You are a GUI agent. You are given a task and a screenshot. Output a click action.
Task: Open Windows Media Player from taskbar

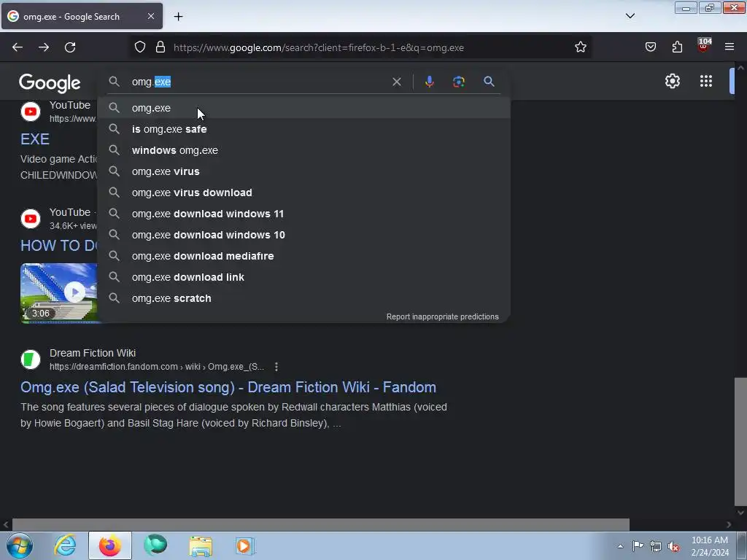(245, 545)
